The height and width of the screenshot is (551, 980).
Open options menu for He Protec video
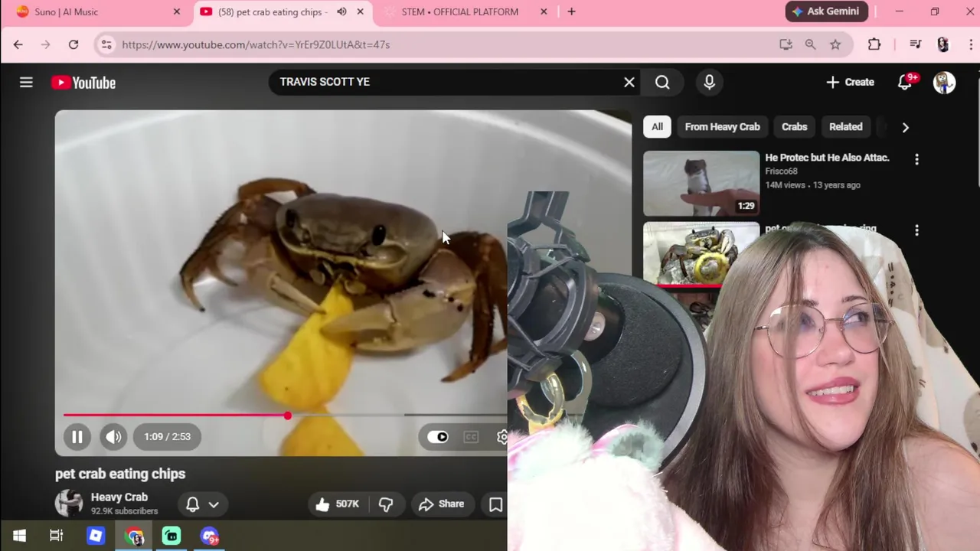(x=916, y=159)
